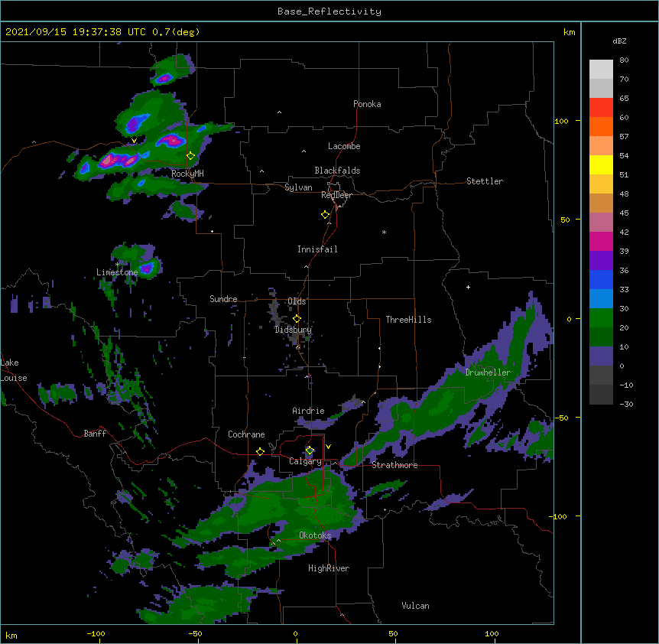Image resolution: width=659 pixels, height=644 pixels.
Task: Click the Strathmore label
Action: pyautogui.click(x=394, y=465)
